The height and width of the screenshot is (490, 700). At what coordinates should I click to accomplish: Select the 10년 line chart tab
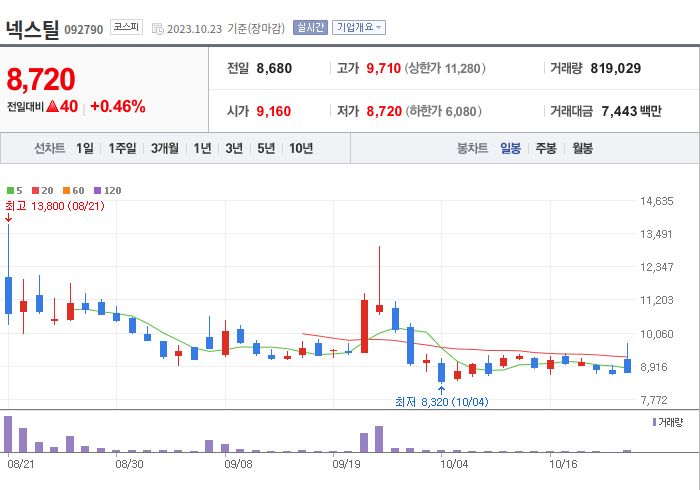[x=301, y=148]
